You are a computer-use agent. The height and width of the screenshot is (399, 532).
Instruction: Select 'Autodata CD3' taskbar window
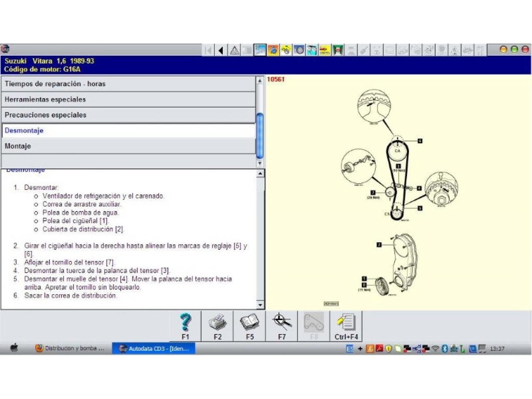coord(154,349)
